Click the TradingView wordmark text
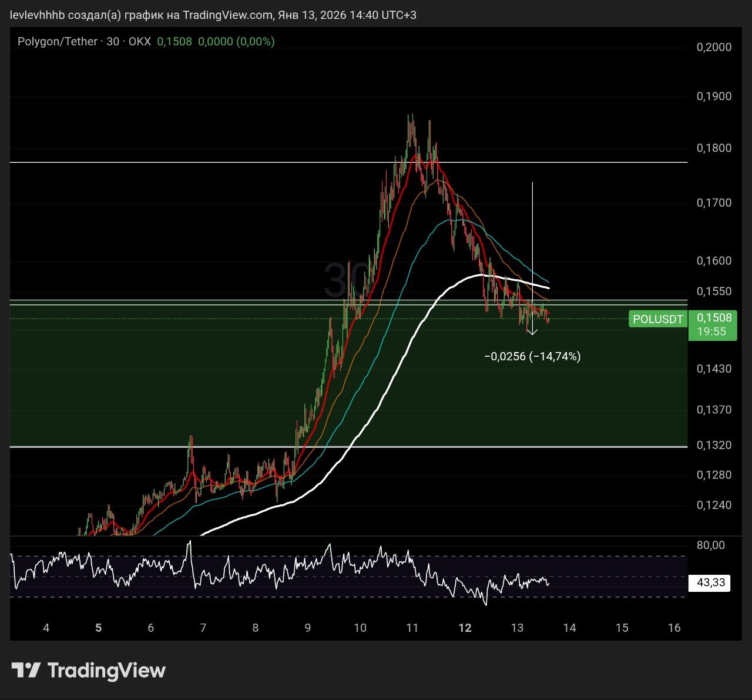The height and width of the screenshot is (700, 752). (106, 670)
